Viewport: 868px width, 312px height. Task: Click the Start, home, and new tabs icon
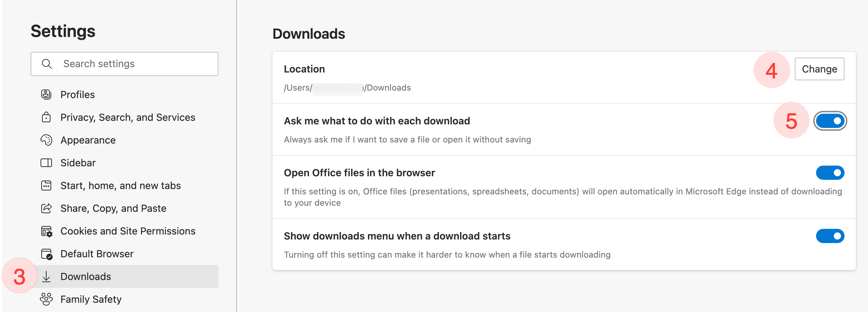point(46,185)
